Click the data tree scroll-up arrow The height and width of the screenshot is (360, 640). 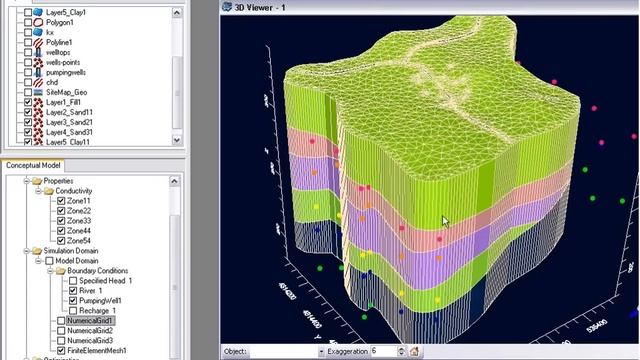point(177,12)
